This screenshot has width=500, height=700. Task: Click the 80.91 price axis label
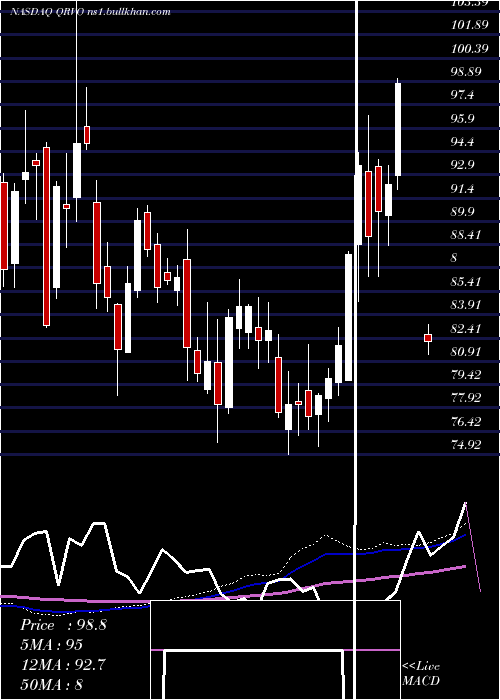coord(467,352)
